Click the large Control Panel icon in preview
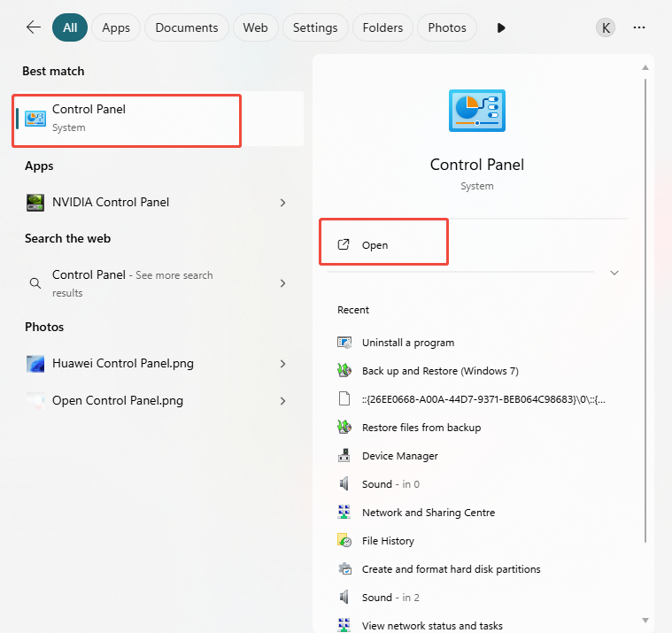Image resolution: width=672 pixels, height=633 pixels. coord(476,111)
